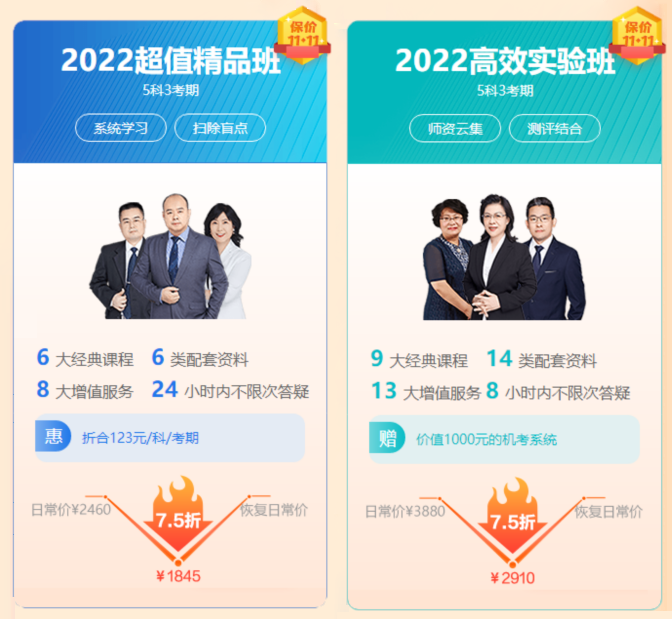Click the 7.5折 flame icon on left card
The width and height of the screenshot is (672, 619).
pyautogui.click(x=178, y=514)
